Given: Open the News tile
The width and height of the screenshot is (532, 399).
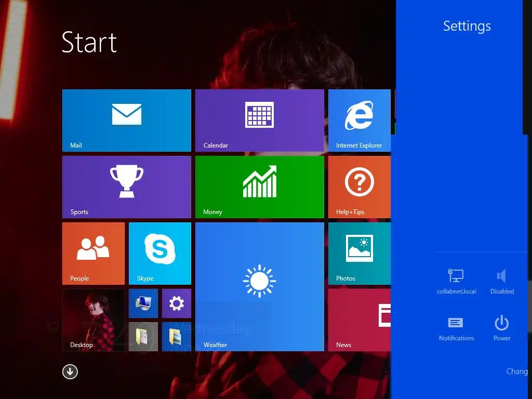Looking at the screenshot, I should pos(360,320).
